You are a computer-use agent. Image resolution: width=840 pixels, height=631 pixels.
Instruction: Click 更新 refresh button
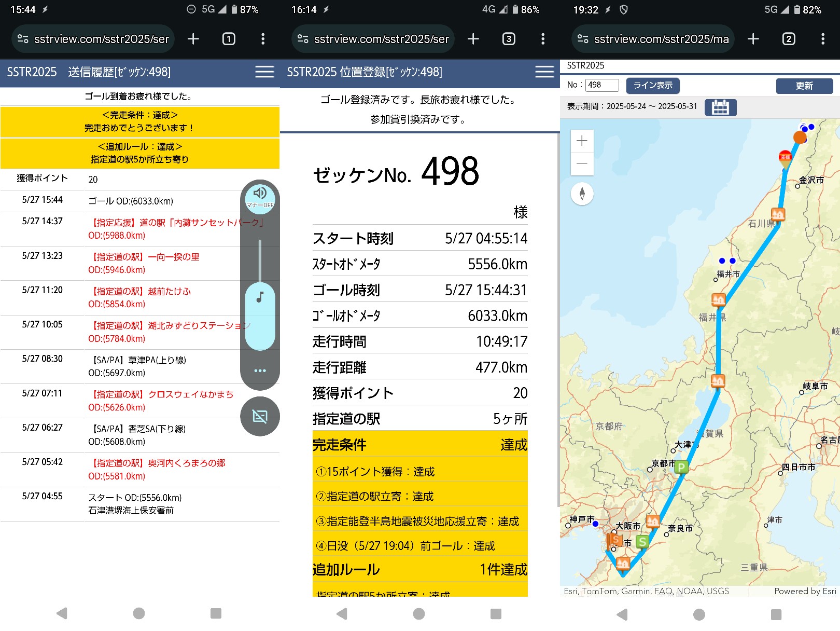(804, 86)
